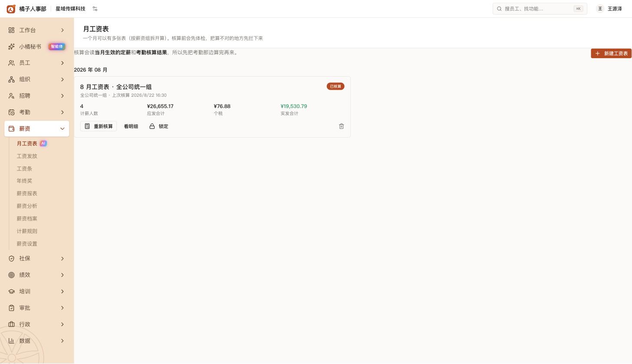Click the AI badge beside 月工资表
This screenshot has width=632, height=364.
pos(43,144)
